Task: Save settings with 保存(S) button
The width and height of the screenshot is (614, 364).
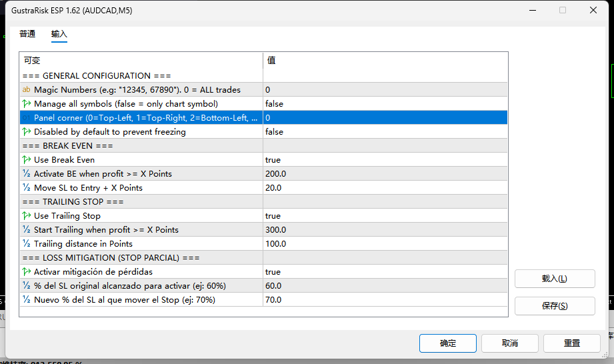Action: (555, 306)
